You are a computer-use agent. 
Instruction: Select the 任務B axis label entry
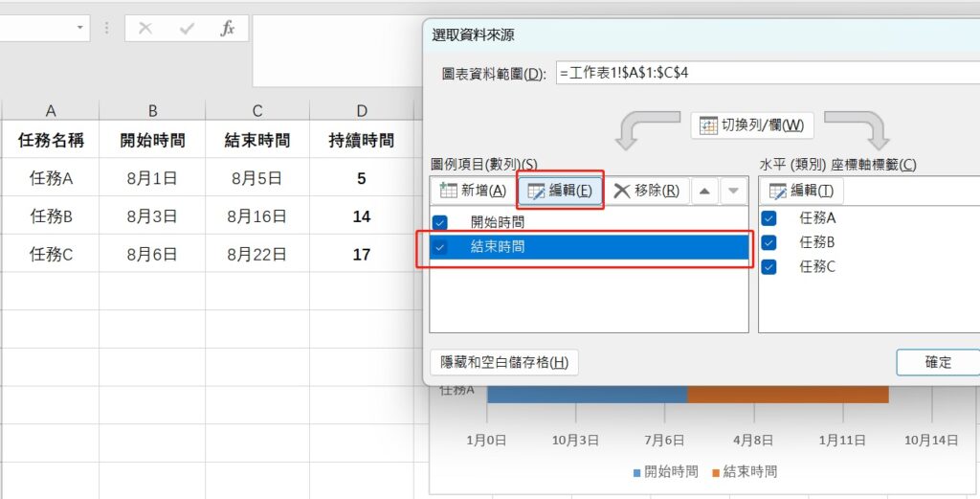[x=817, y=242]
